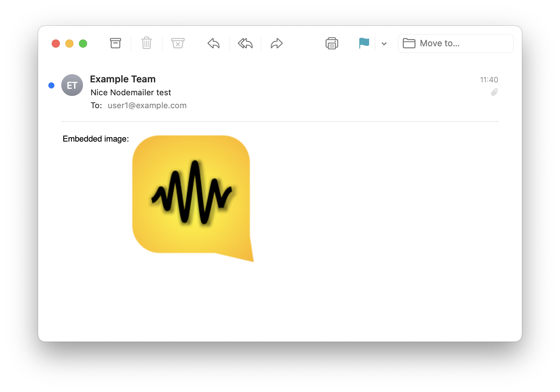Screen dimensions: 560x392
Task: Select Reply All for this message
Action: coord(245,43)
